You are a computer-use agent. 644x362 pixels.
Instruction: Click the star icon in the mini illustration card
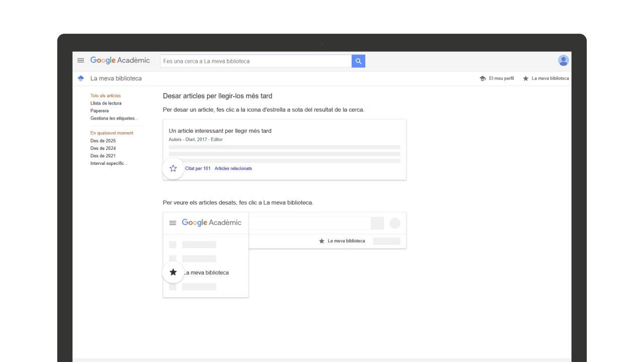pyautogui.click(x=173, y=272)
